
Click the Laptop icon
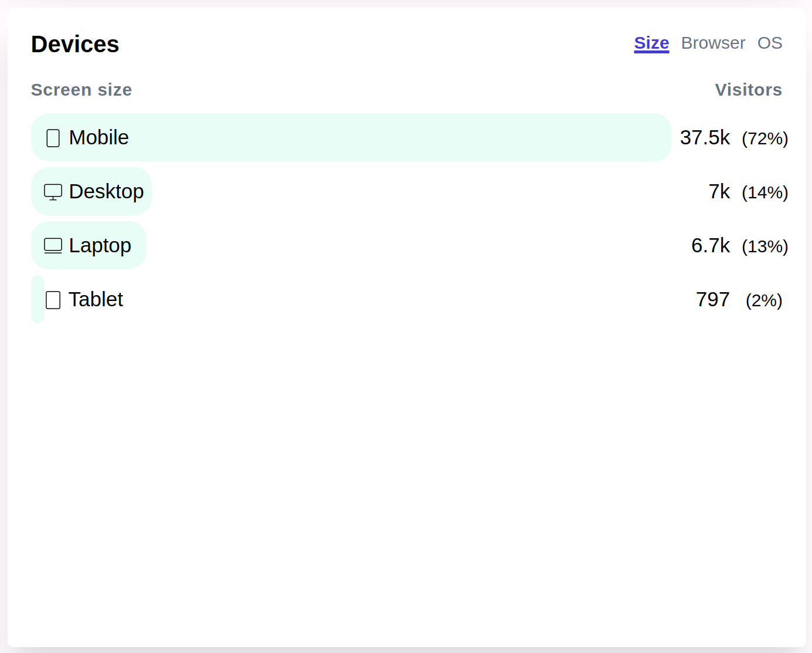pyautogui.click(x=53, y=246)
